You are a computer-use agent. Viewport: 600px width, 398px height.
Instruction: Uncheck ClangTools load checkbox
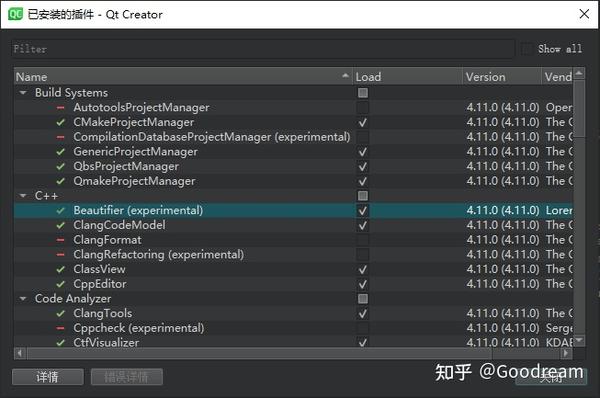coord(363,313)
